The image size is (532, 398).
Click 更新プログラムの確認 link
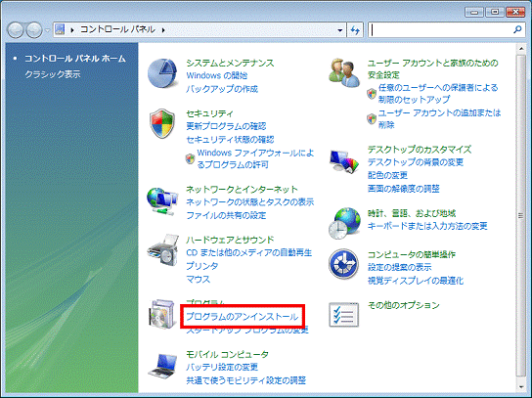[x=226, y=126]
